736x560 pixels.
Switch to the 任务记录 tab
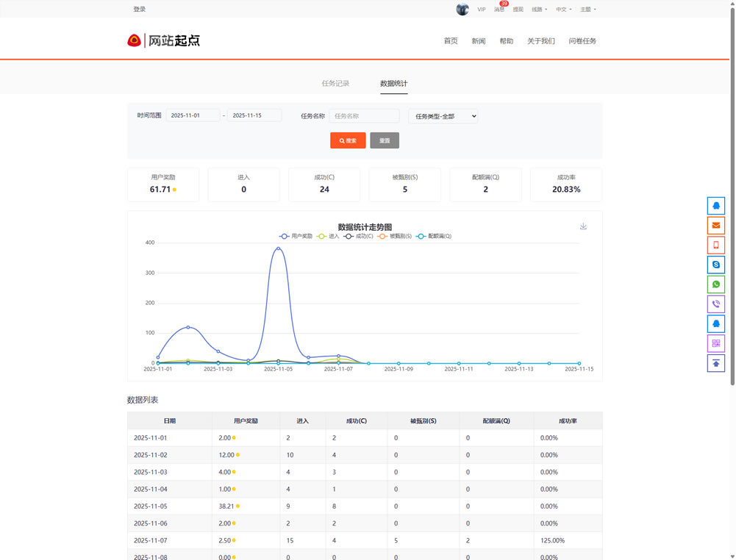click(x=335, y=84)
